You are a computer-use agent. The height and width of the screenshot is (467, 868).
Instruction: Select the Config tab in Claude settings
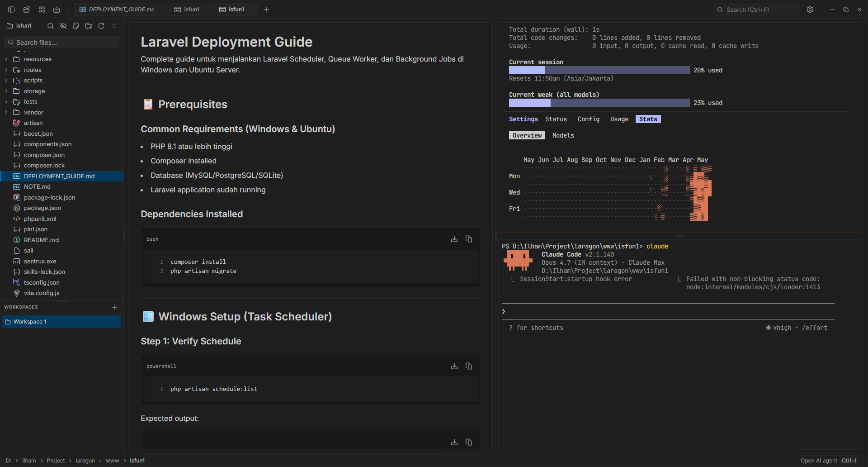pyautogui.click(x=588, y=119)
